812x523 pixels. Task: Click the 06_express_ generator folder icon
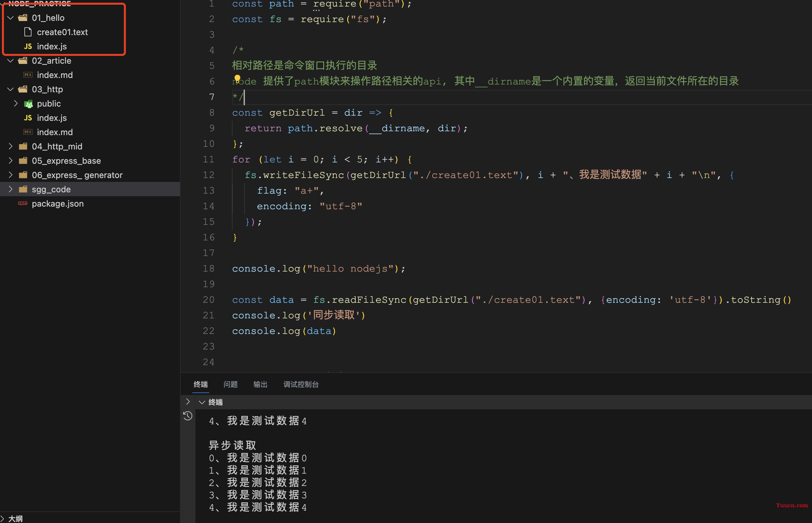[23, 175]
